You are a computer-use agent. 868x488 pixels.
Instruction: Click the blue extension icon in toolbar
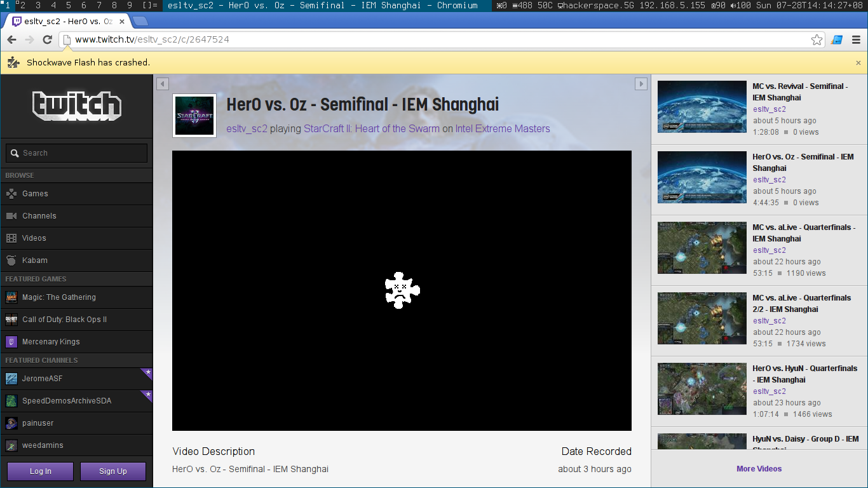pyautogui.click(x=837, y=39)
